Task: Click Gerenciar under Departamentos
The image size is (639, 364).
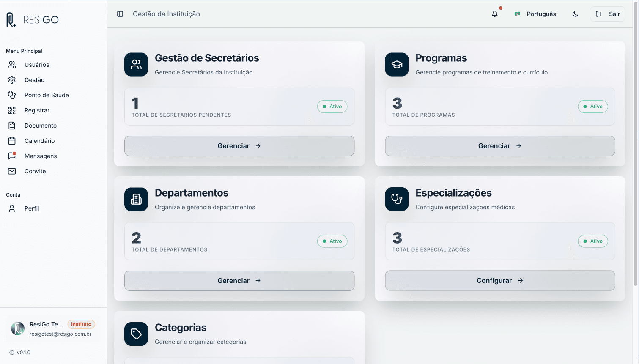Action: (239, 281)
